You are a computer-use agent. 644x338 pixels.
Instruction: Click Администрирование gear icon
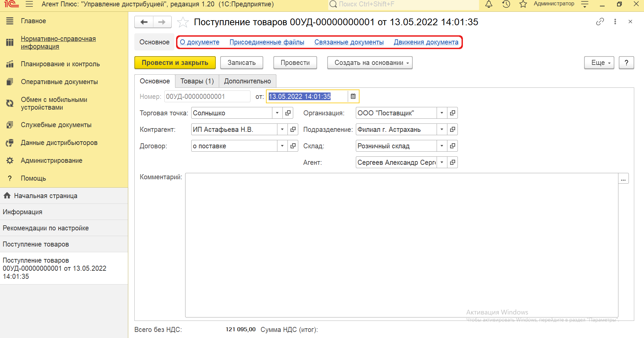point(10,160)
